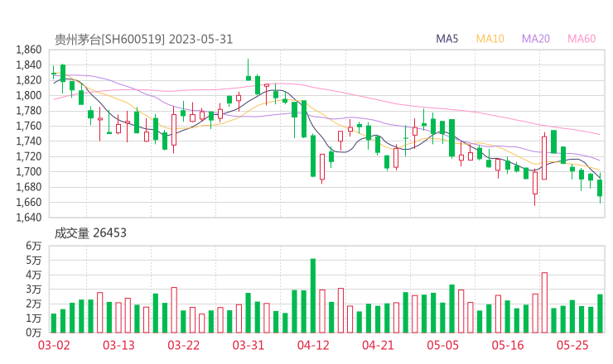Click the 1,680 price axis label
This screenshot has height=364, width=613.
coord(28,187)
